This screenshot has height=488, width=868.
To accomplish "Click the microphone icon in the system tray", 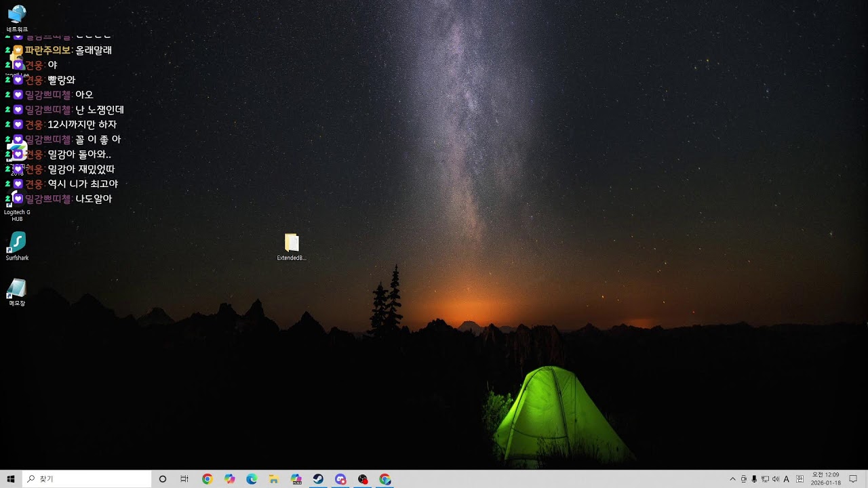I will (x=754, y=479).
